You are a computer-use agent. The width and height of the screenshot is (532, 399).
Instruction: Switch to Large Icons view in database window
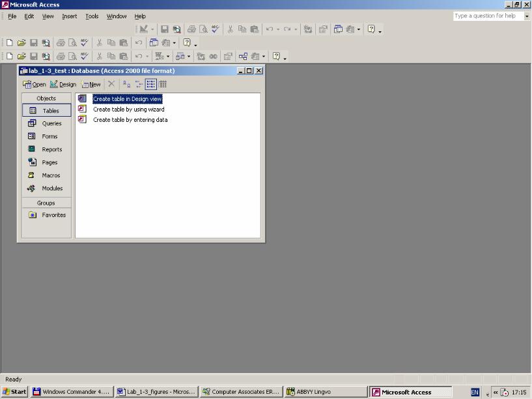pos(126,84)
